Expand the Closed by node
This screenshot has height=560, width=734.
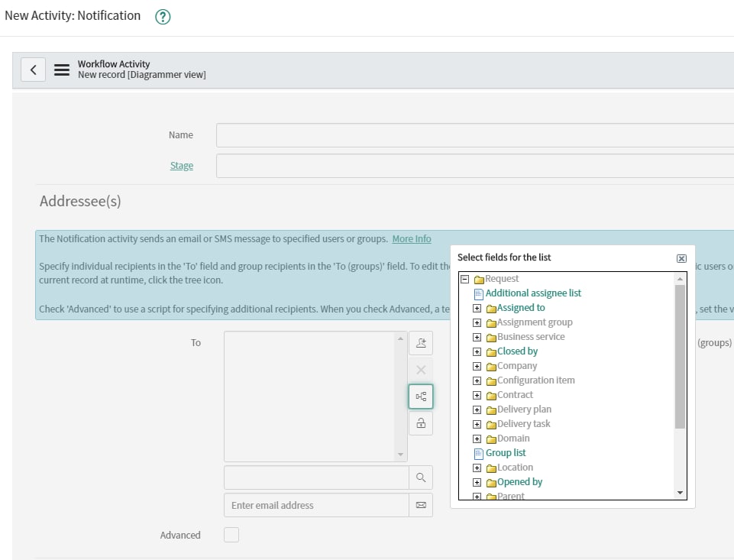[x=477, y=351]
